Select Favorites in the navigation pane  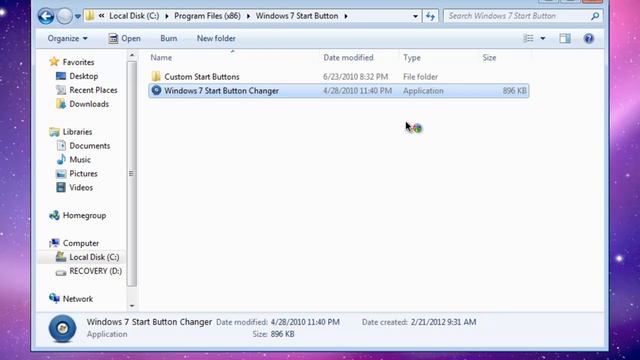(78, 62)
